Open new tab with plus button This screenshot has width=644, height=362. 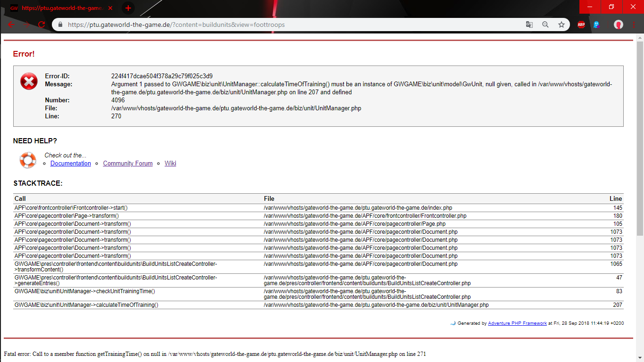(128, 8)
